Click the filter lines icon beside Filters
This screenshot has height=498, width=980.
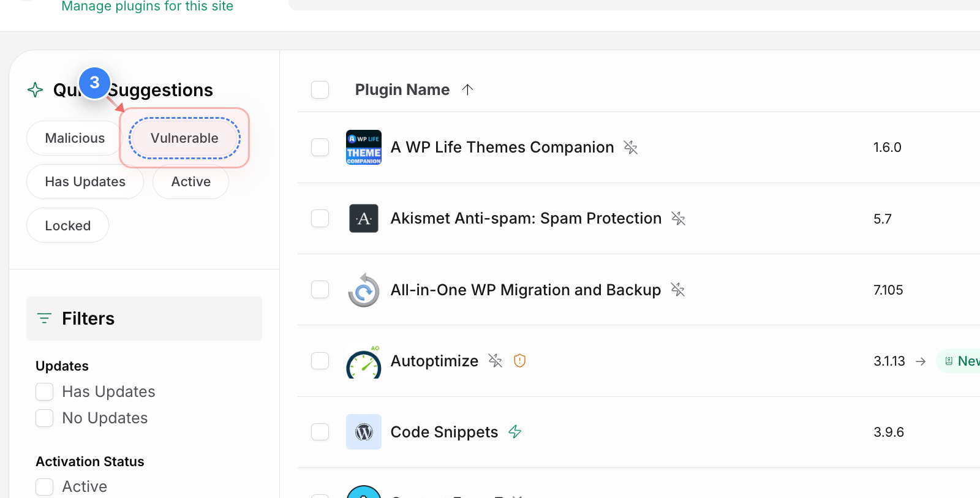tap(44, 319)
